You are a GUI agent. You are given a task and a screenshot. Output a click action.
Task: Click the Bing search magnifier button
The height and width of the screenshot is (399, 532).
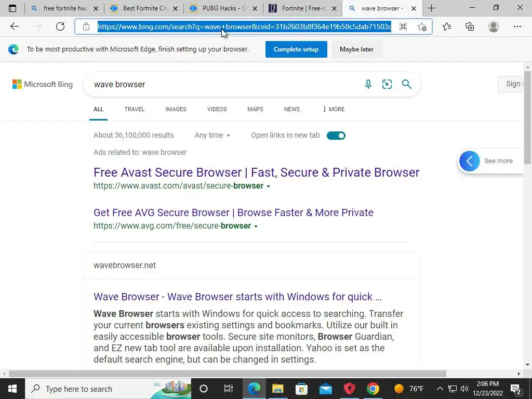point(406,84)
